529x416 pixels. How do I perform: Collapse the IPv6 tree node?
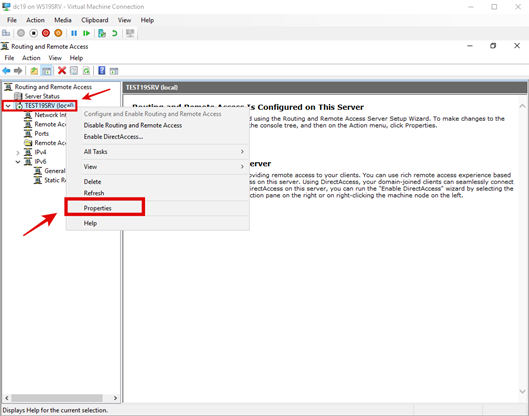click(18, 162)
